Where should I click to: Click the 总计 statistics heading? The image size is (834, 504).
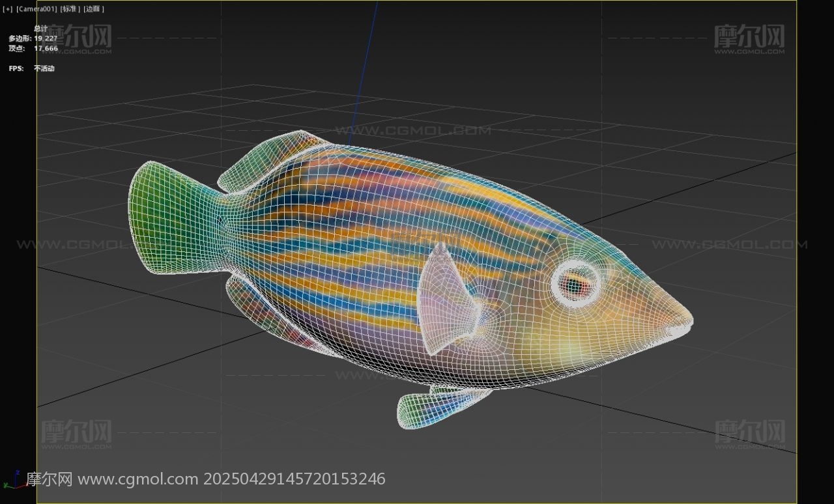40,29
